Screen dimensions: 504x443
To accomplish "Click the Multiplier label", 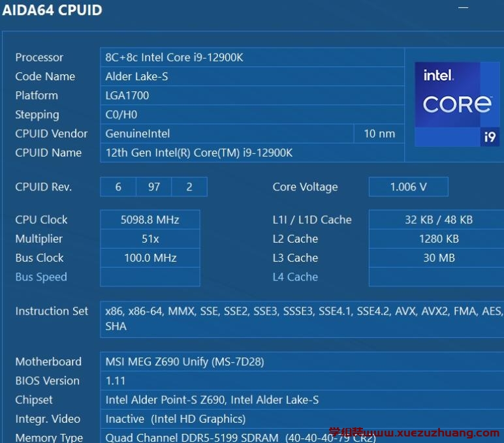I will pos(39,239).
